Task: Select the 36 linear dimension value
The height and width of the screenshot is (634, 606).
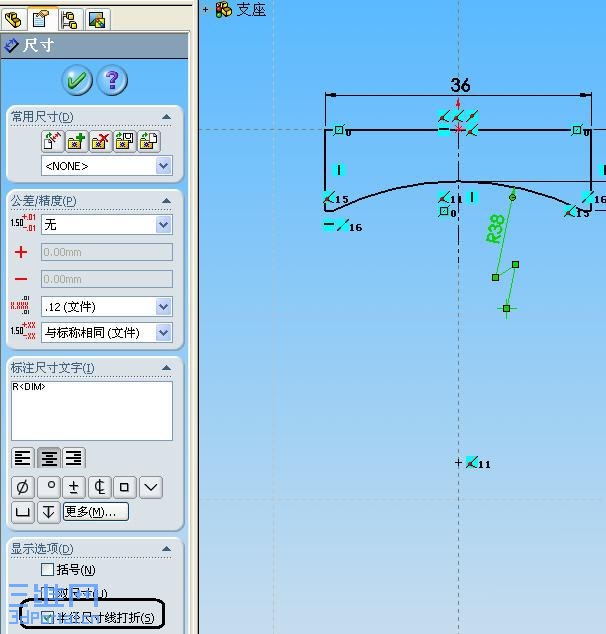Action: pyautogui.click(x=460, y=85)
